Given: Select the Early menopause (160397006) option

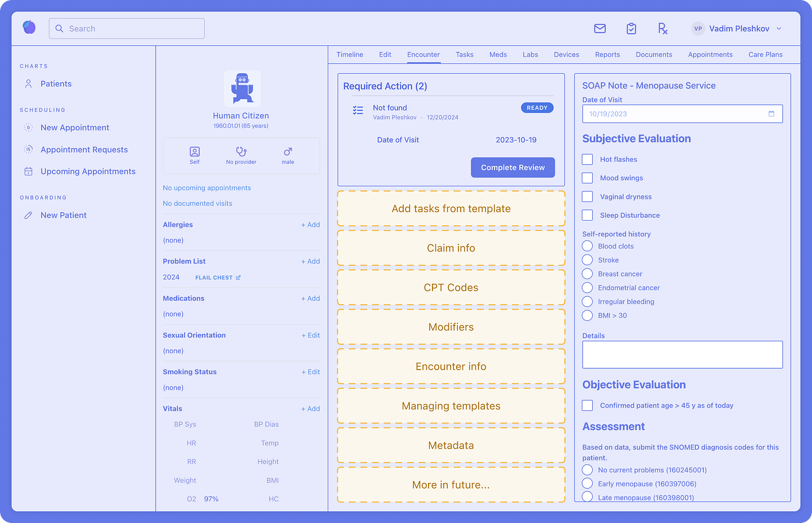Looking at the screenshot, I should [x=588, y=484].
